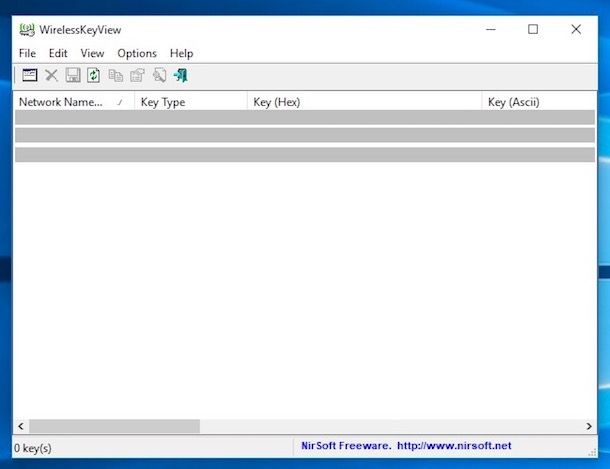Sort by the Key (Hex) column header
The image size is (610, 469).
pyautogui.click(x=365, y=102)
